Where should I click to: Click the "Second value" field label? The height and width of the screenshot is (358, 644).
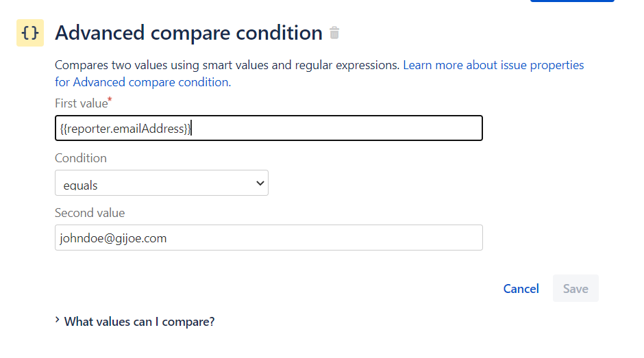tap(90, 213)
